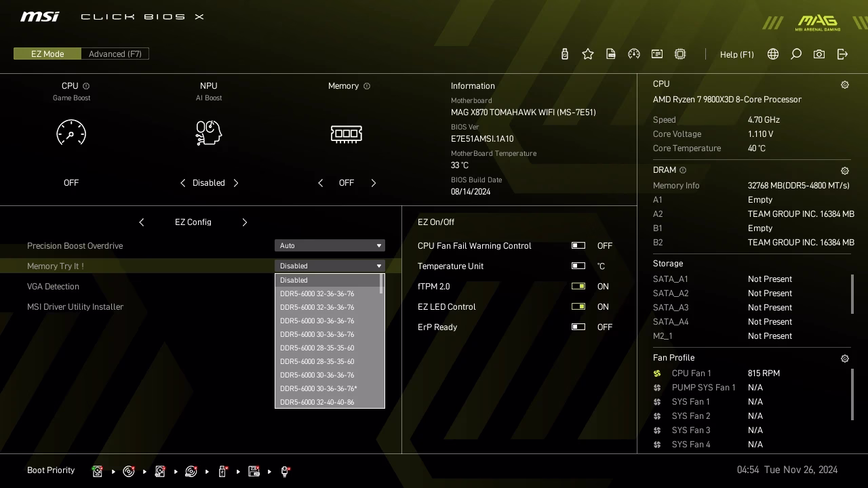Click the SYS Fan 2 fan icon

(x=657, y=416)
